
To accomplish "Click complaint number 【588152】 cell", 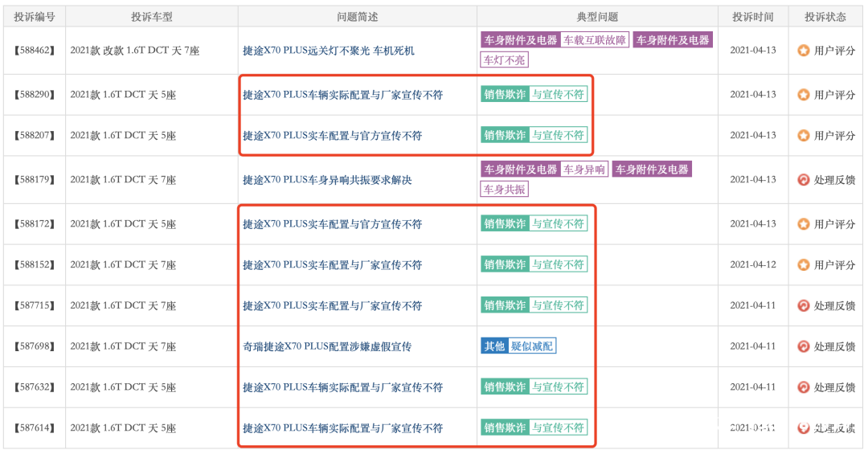I will [35, 265].
